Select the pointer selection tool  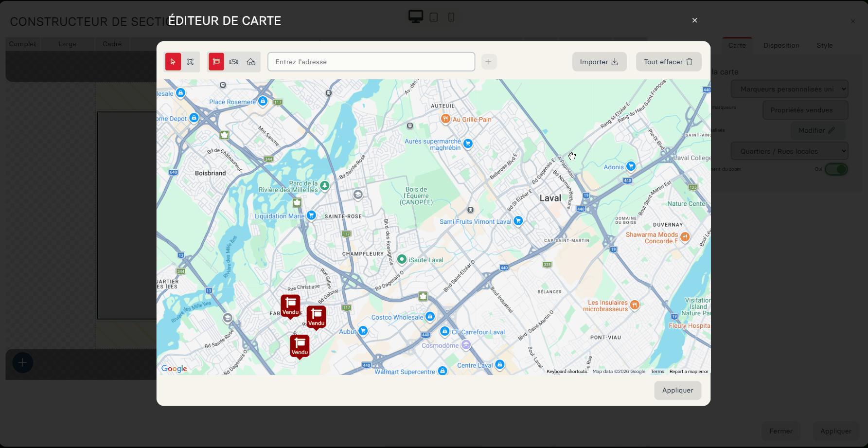click(173, 62)
